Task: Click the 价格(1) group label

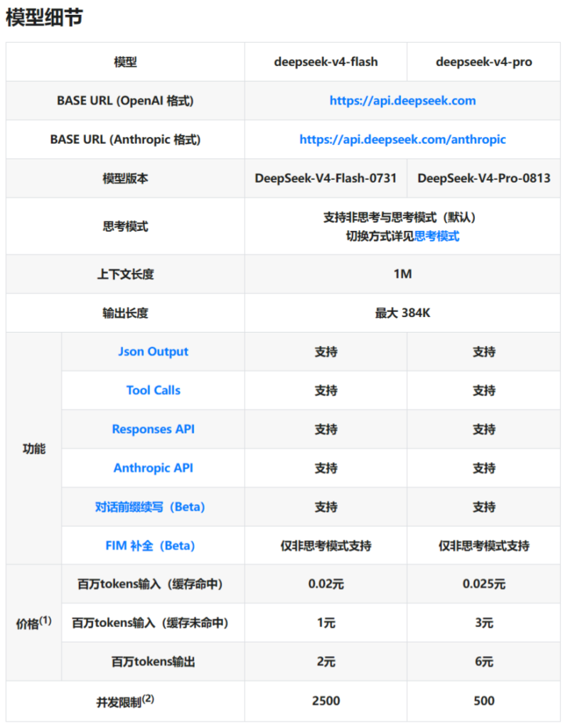Action: pyautogui.click(x=34, y=623)
